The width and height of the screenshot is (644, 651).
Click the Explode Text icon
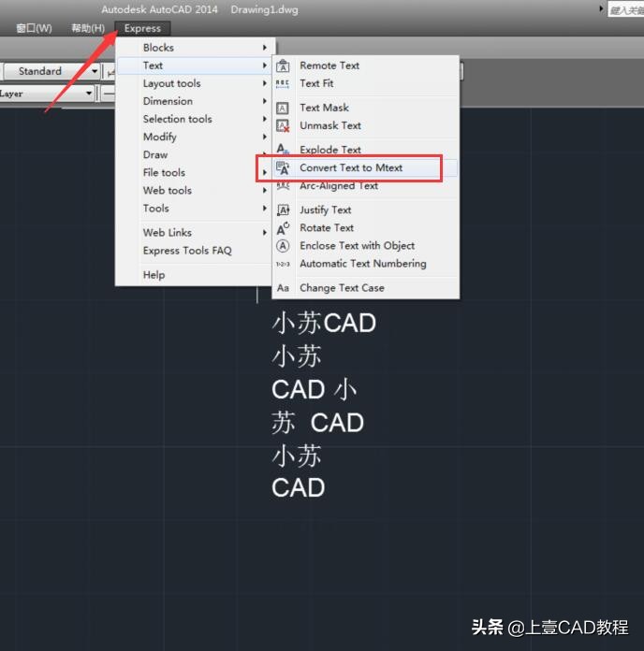point(283,150)
